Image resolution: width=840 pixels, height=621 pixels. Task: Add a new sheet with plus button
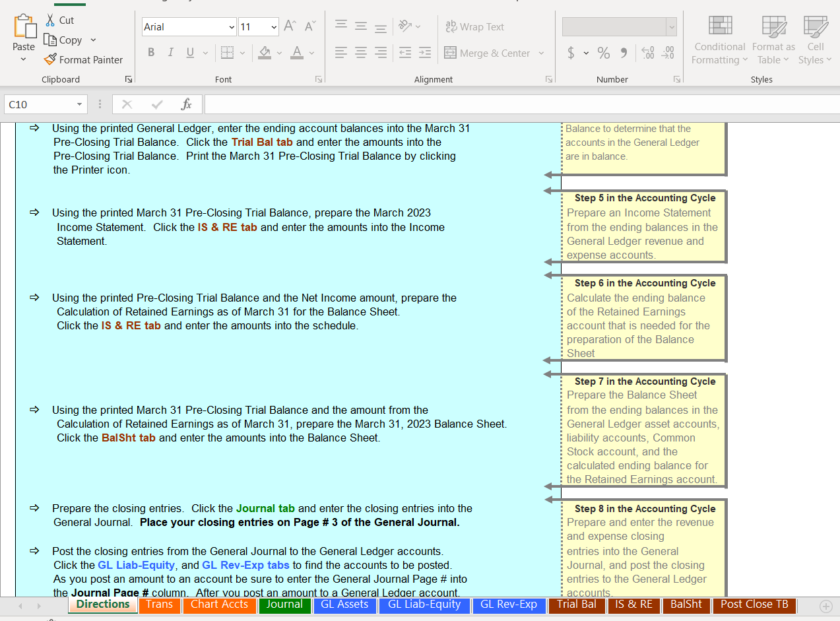pyautogui.click(x=825, y=606)
